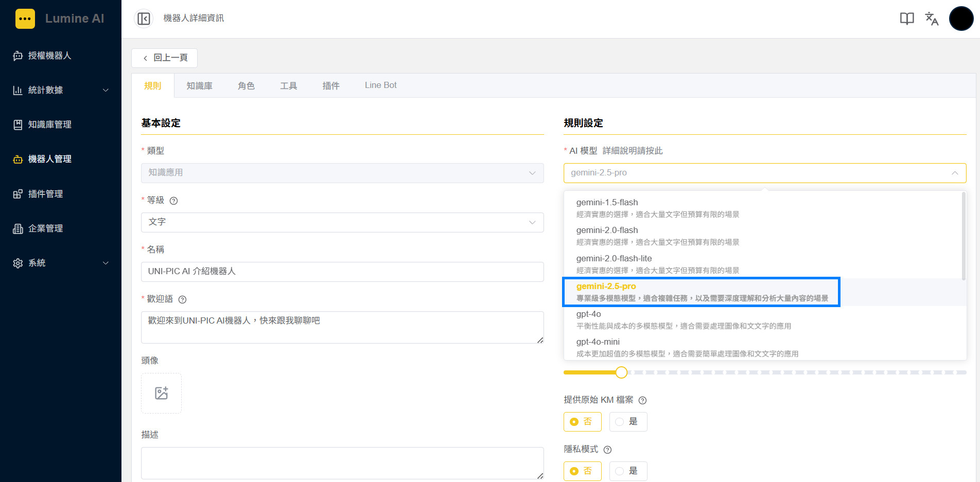This screenshot has width=980, height=482.
Task: Open 知識庫管理 in the sidebar
Action: pos(61,124)
